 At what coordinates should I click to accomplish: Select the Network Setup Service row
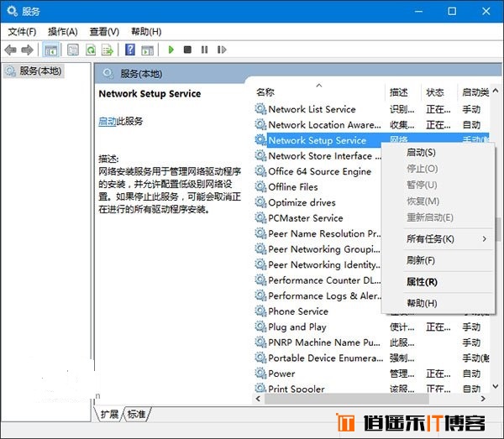click(372, 140)
